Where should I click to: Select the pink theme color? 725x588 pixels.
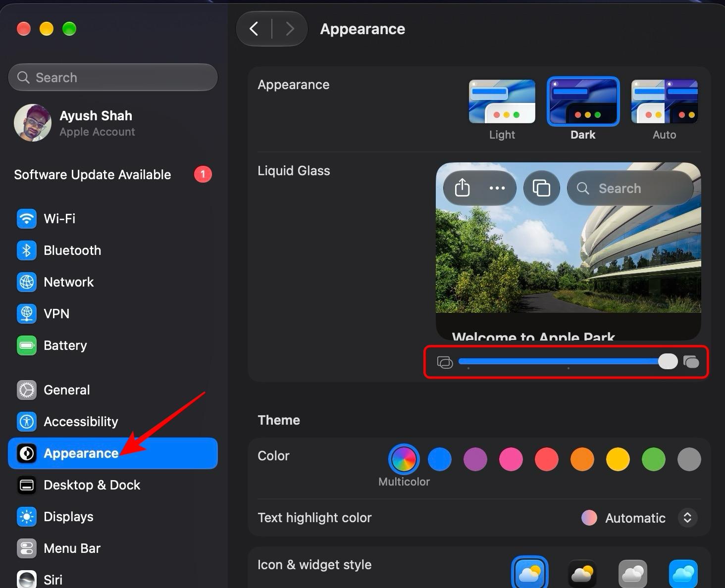click(511, 459)
